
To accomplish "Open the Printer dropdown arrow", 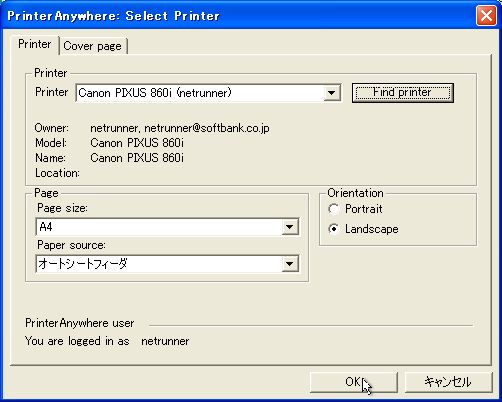I will point(331,93).
